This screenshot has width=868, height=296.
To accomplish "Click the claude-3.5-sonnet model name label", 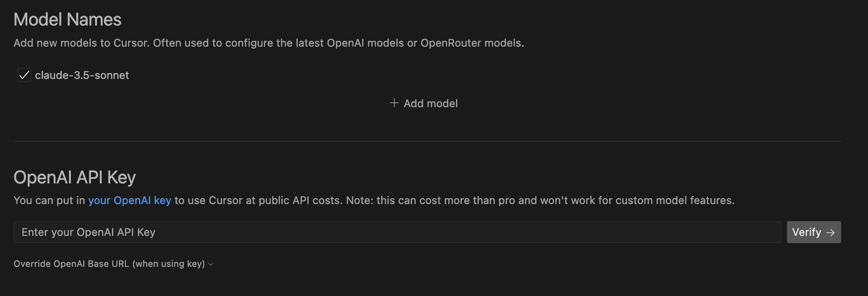I will (82, 75).
